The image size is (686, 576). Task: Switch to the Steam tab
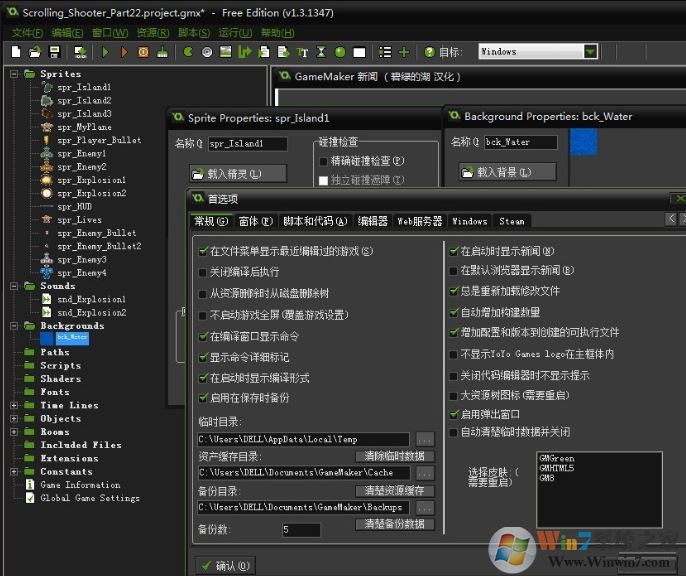pyautogui.click(x=511, y=221)
